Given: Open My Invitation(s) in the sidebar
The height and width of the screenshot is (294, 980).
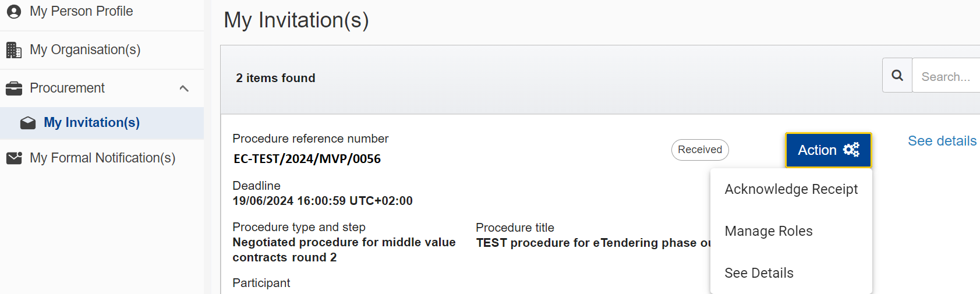Looking at the screenshot, I should (91, 123).
